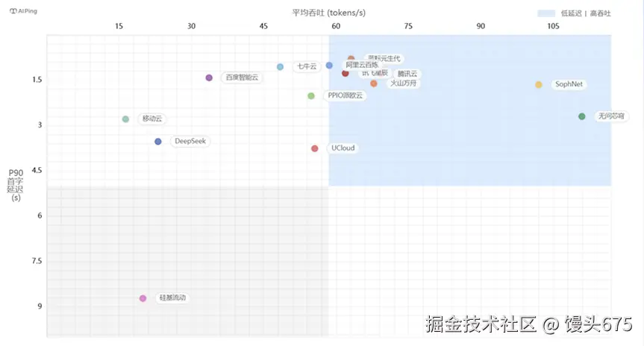This screenshot has height=346, width=644.
Task: Click the throughput axis tick 15
Action: [119, 26]
